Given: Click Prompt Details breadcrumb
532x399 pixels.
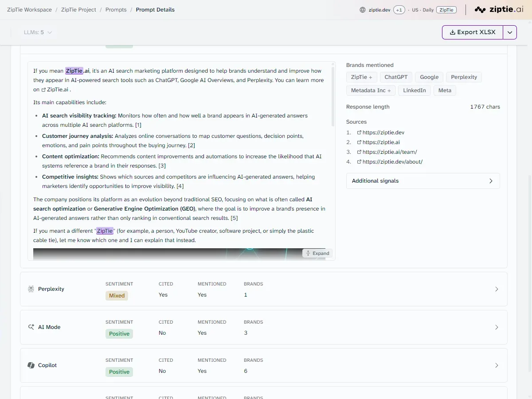Looking at the screenshot, I should [155, 10].
